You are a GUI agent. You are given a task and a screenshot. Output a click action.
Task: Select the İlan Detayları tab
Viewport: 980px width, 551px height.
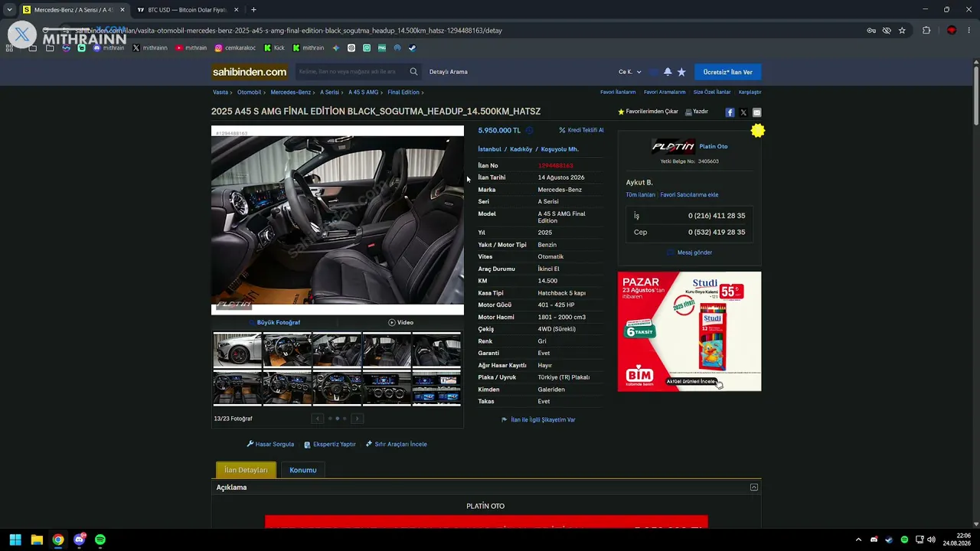pyautogui.click(x=246, y=470)
